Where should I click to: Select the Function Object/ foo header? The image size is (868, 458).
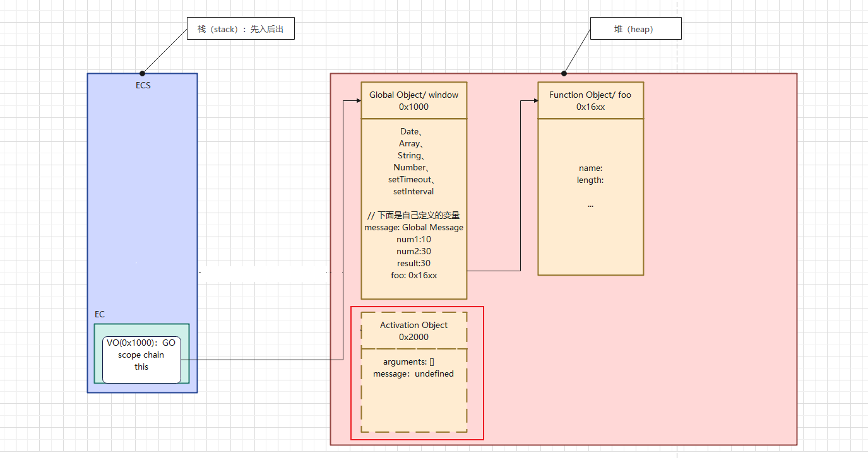(590, 100)
